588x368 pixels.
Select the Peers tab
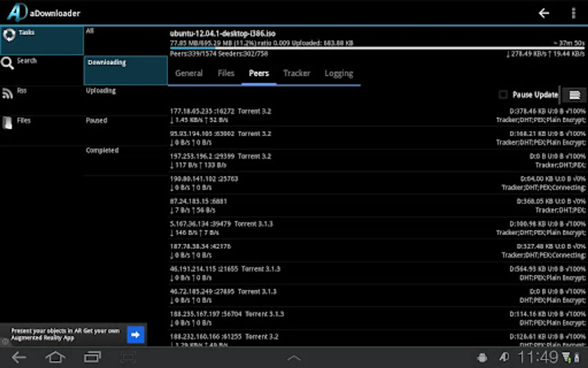click(x=259, y=74)
